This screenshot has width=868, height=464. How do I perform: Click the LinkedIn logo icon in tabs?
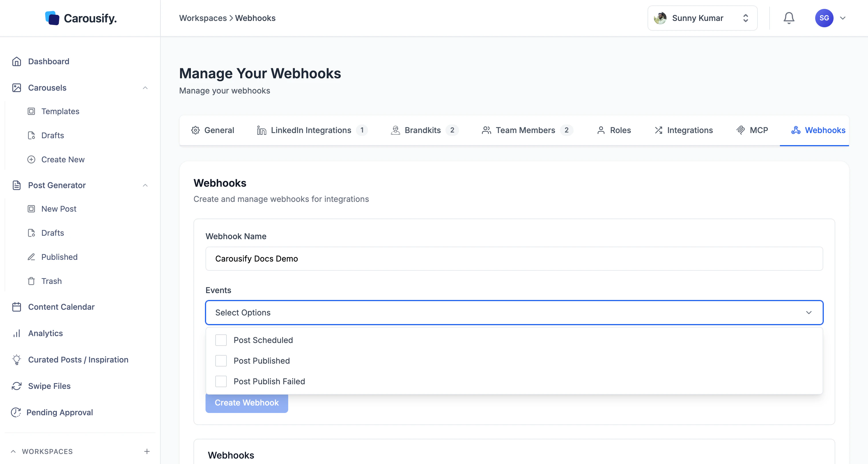(x=261, y=130)
